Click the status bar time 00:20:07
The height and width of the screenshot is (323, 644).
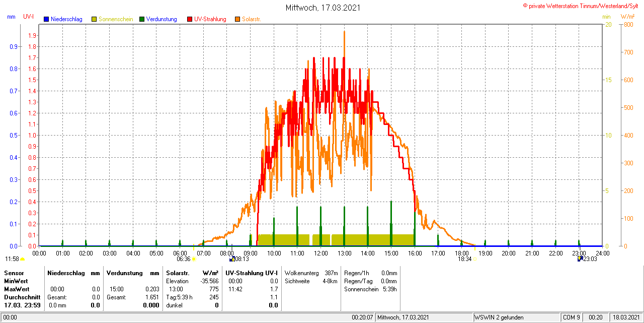362,317
